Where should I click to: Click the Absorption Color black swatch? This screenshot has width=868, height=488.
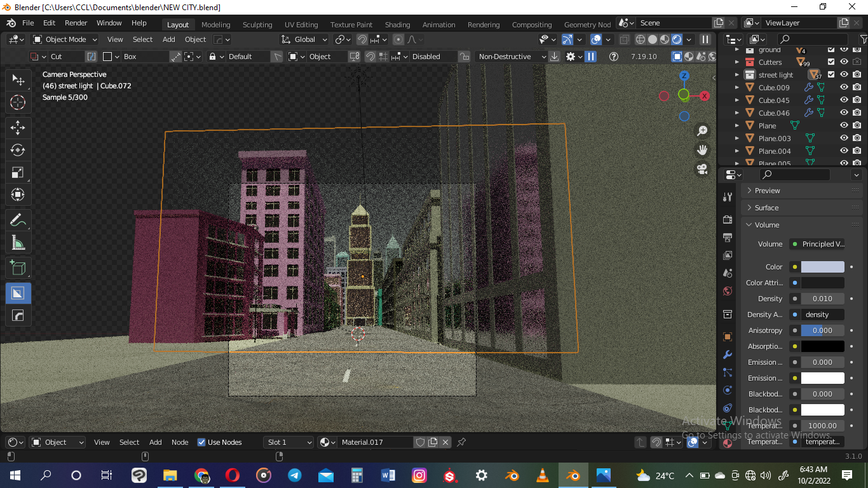[822, 346]
